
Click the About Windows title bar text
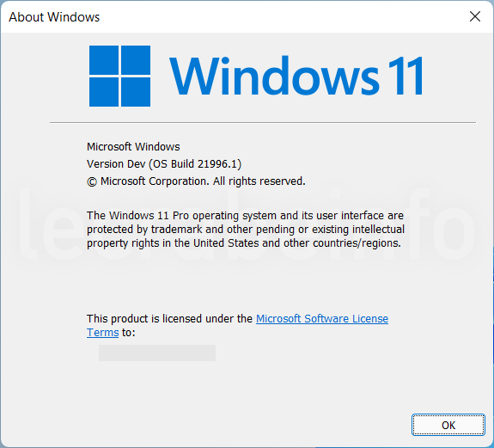click(54, 17)
